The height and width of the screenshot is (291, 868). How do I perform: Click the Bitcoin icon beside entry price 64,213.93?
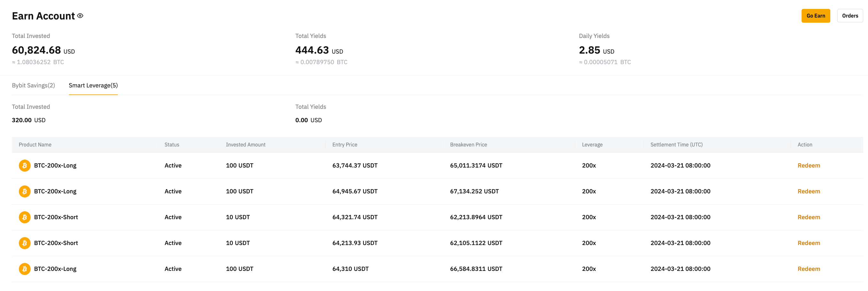(x=25, y=243)
